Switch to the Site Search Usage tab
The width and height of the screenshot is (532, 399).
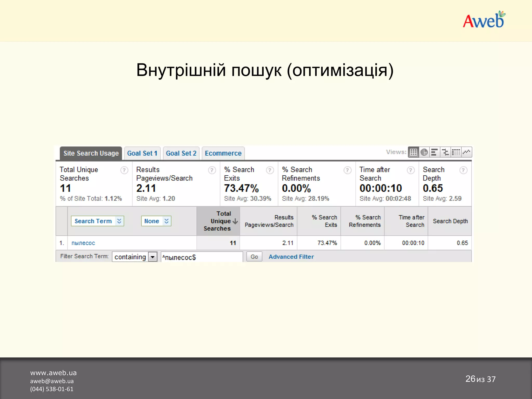point(91,153)
